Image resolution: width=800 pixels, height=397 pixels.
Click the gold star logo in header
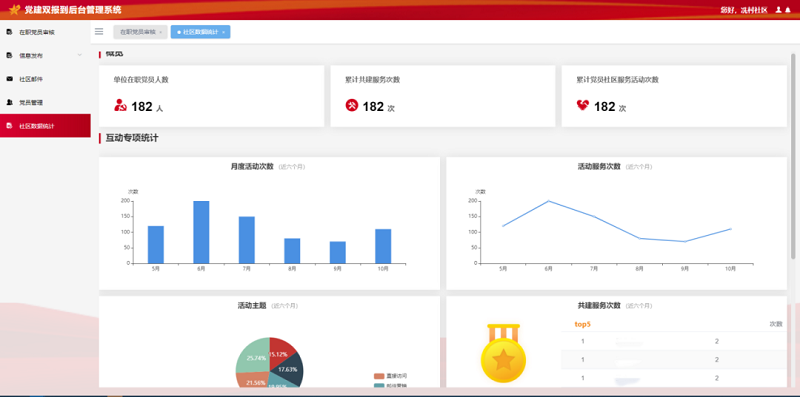pos(14,10)
